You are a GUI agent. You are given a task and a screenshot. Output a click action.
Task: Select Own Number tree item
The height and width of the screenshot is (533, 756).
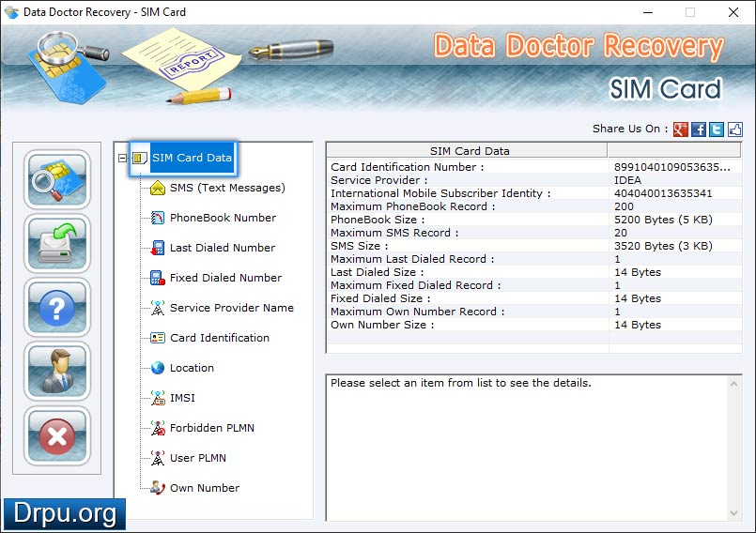point(205,488)
